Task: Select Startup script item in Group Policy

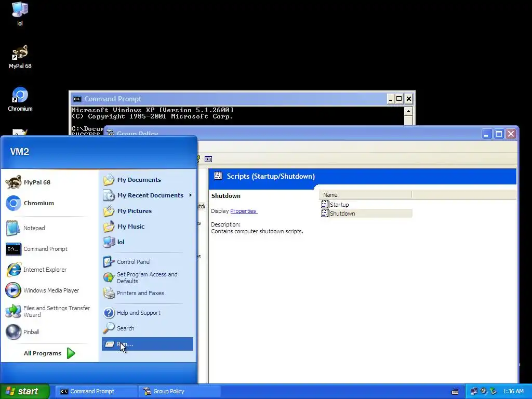Action: click(x=335, y=205)
